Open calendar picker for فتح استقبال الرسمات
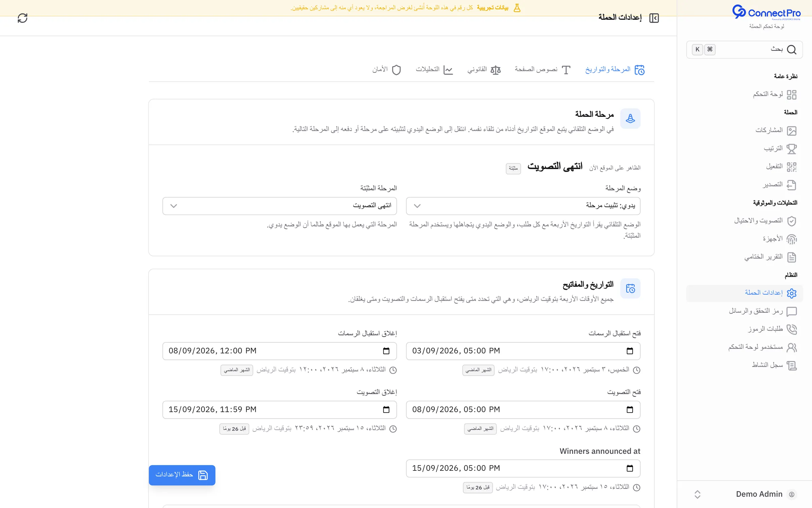 point(630,351)
